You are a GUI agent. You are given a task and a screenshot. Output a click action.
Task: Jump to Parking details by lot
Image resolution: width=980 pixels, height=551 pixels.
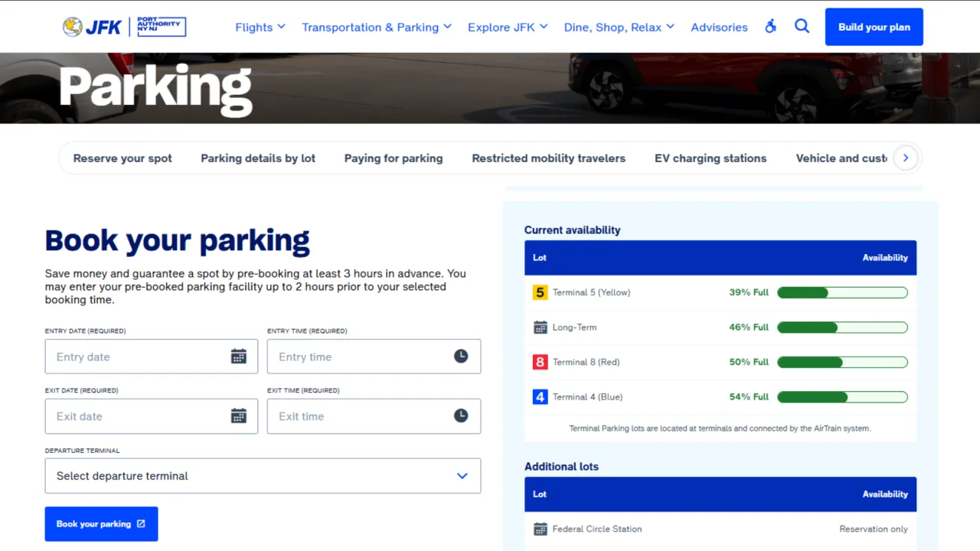[258, 158]
